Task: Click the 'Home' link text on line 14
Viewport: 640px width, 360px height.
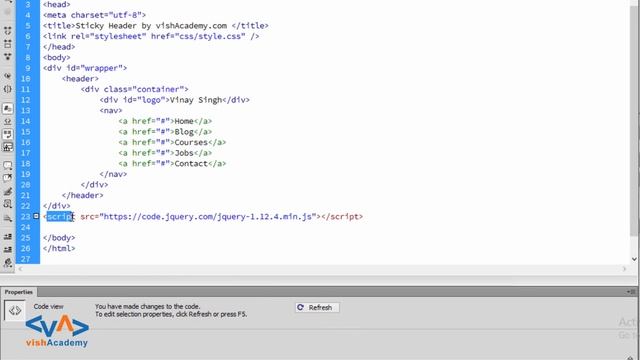Action: (184, 121)
